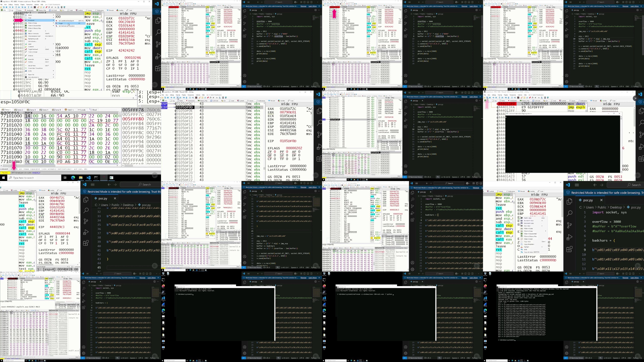
Task: Click the Type here to search taskbar box
Action: tap(34, 178)
